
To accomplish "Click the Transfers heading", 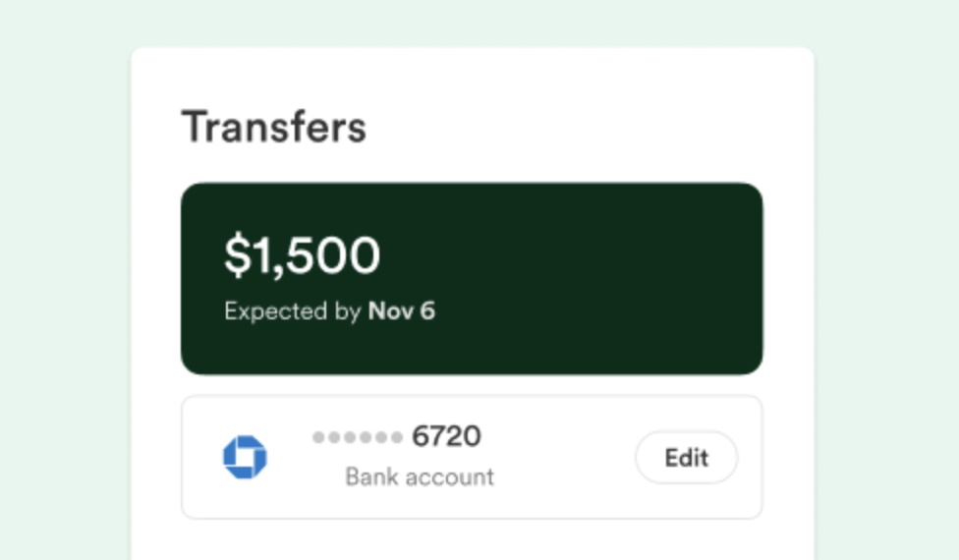I will point(274,128).
